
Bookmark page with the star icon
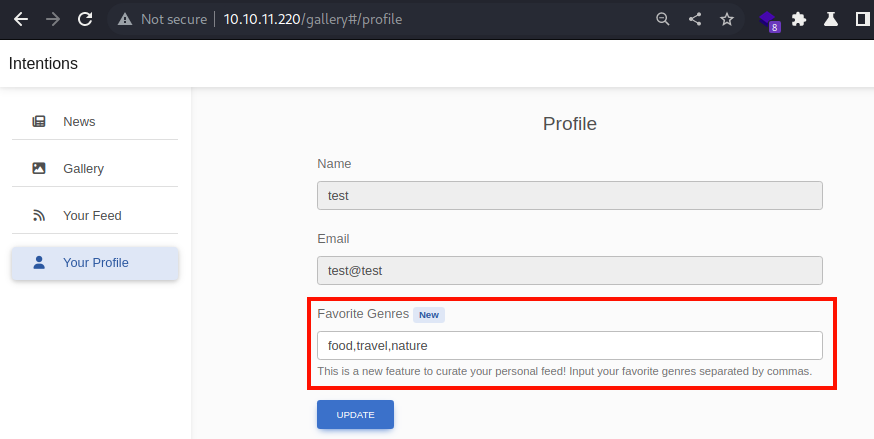(x=726, y=19)
